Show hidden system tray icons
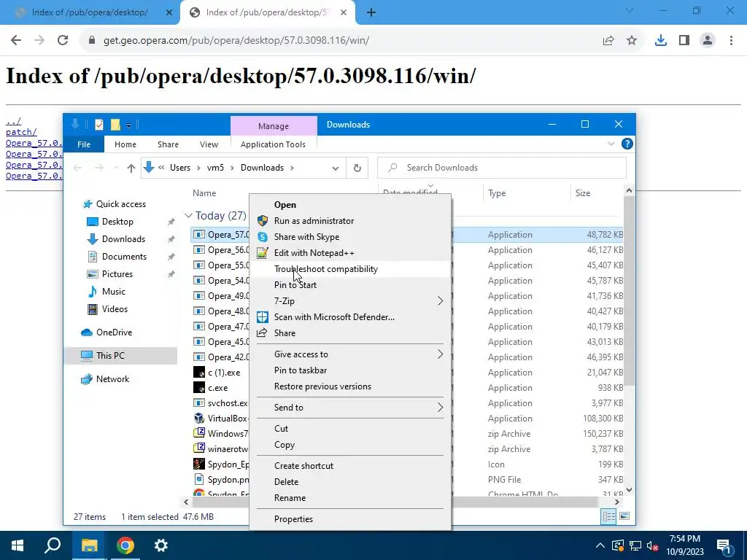This screenshot has height=560, width=747. (600, 545)
